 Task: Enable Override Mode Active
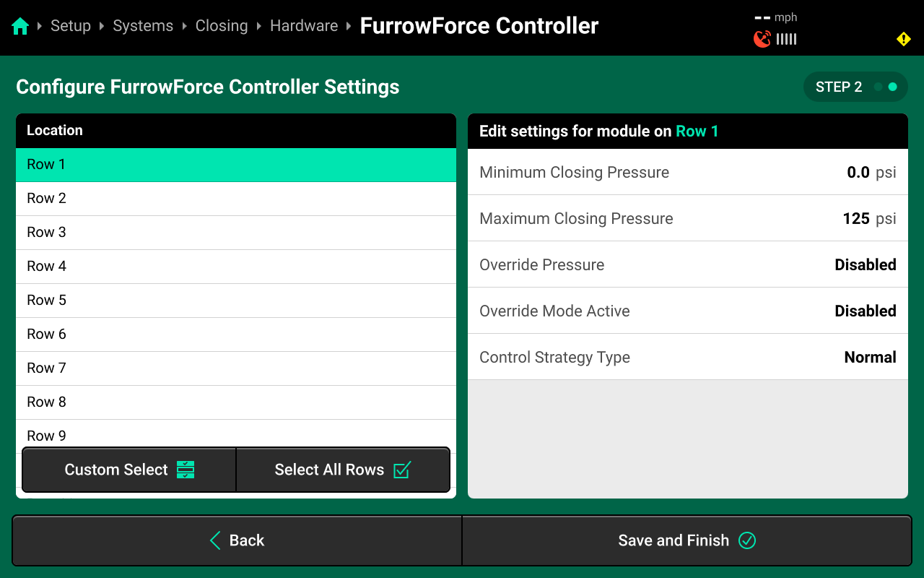pos(687,311)
